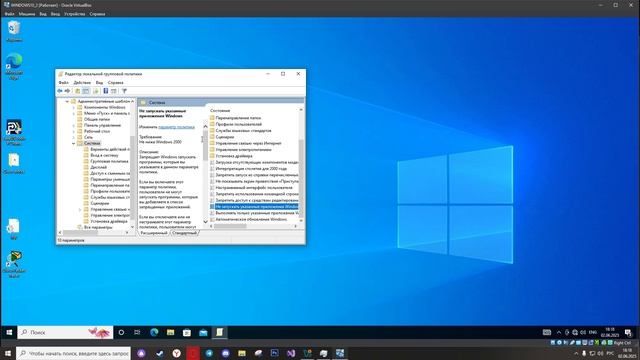
Task: Expand the Рабочий стол tree node
Action: point(74,131)
